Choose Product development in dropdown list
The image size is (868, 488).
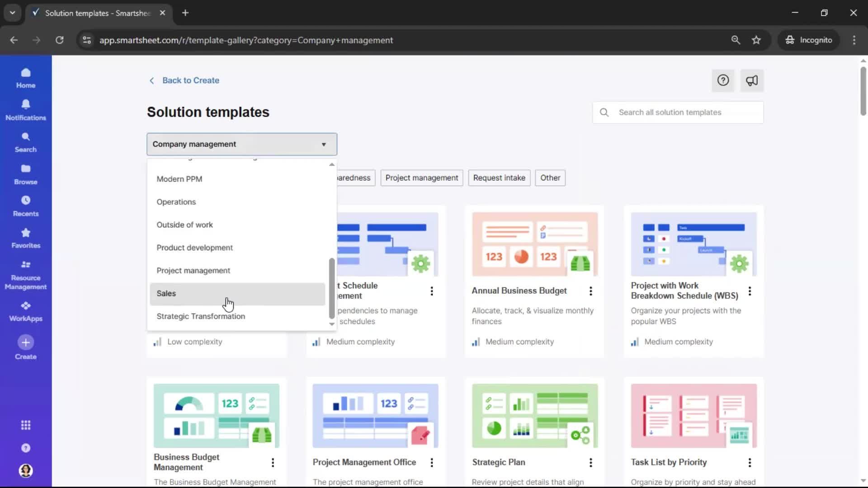pyautogui.click(x=194, y=248)
